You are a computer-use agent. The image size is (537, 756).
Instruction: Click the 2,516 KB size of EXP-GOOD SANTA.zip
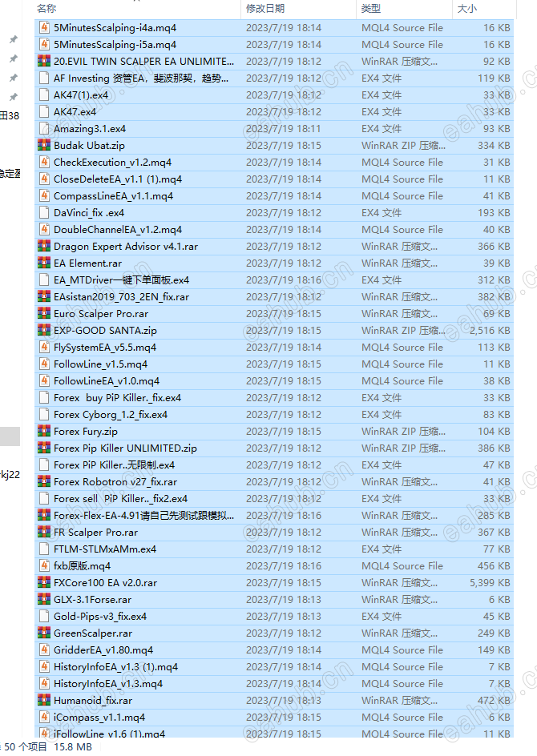pos(490,330)
